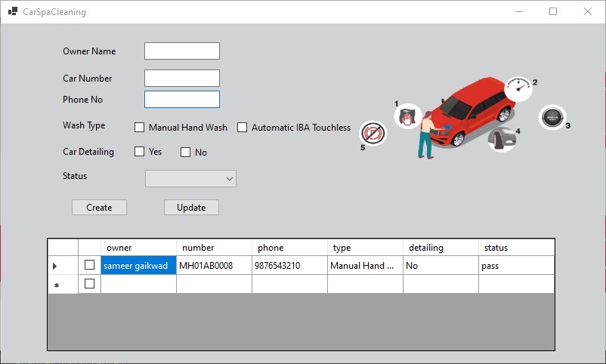Click the tire wheel icon numbered 4

[x=502, y=139]
